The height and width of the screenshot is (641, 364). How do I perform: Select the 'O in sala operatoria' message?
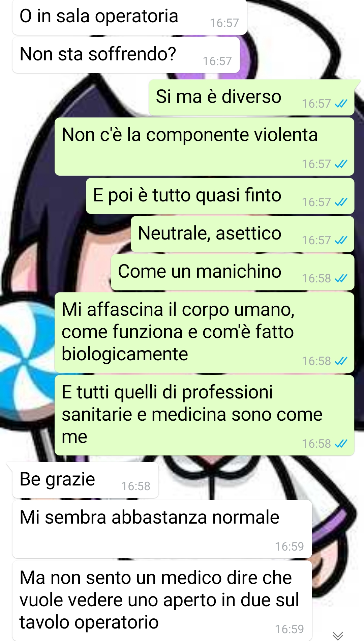pyautogui.click(x=130, y=17)
